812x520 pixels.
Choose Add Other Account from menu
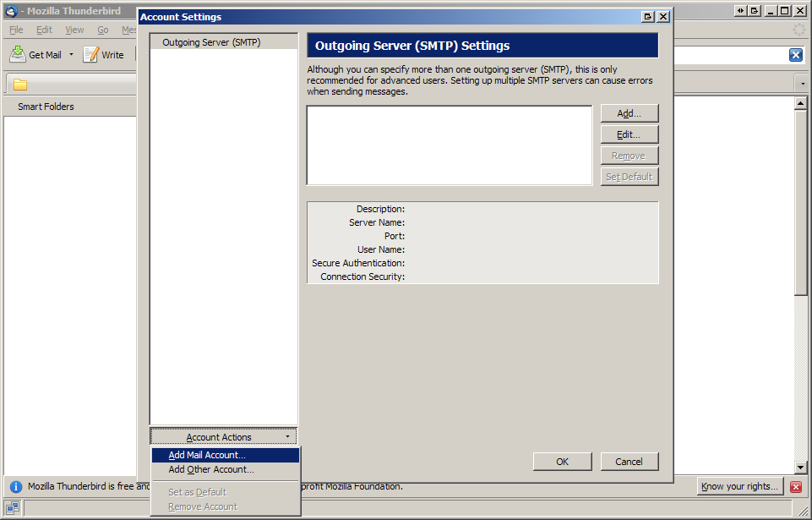pos(211,469)
